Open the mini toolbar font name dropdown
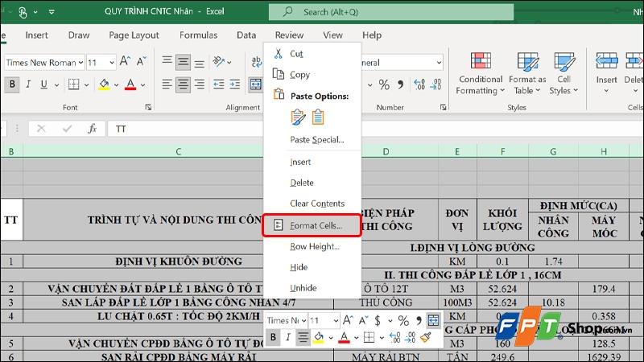 (x=304, y=320)
